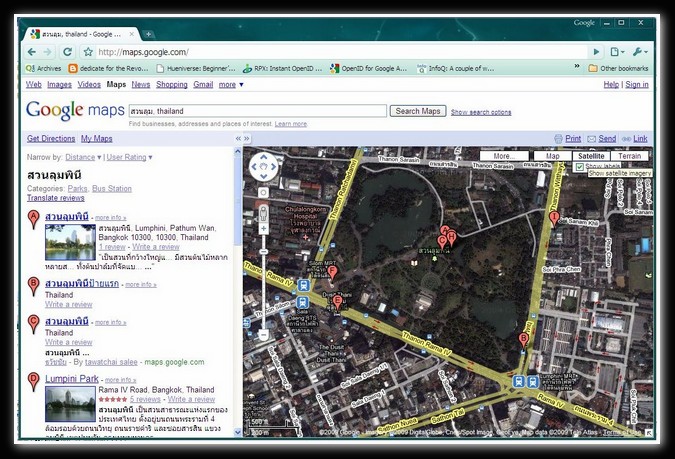
Task: Zoom in with the plus button
Action: [263, 229]
